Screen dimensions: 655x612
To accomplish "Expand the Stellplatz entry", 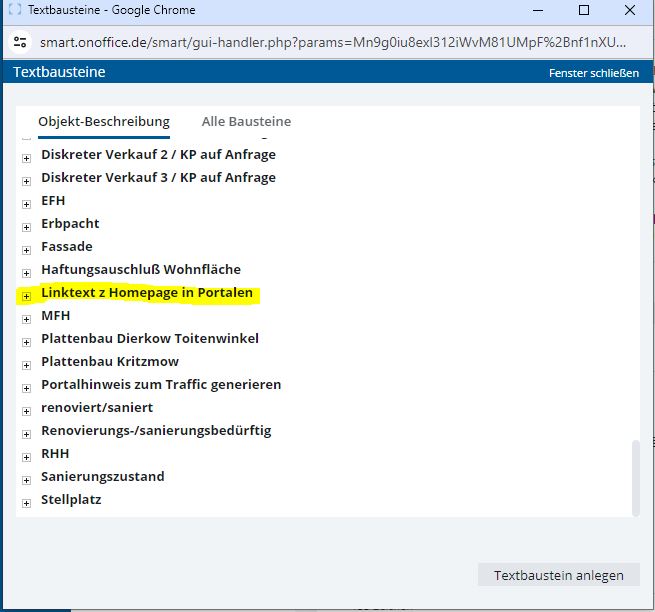I will point(27,501).
